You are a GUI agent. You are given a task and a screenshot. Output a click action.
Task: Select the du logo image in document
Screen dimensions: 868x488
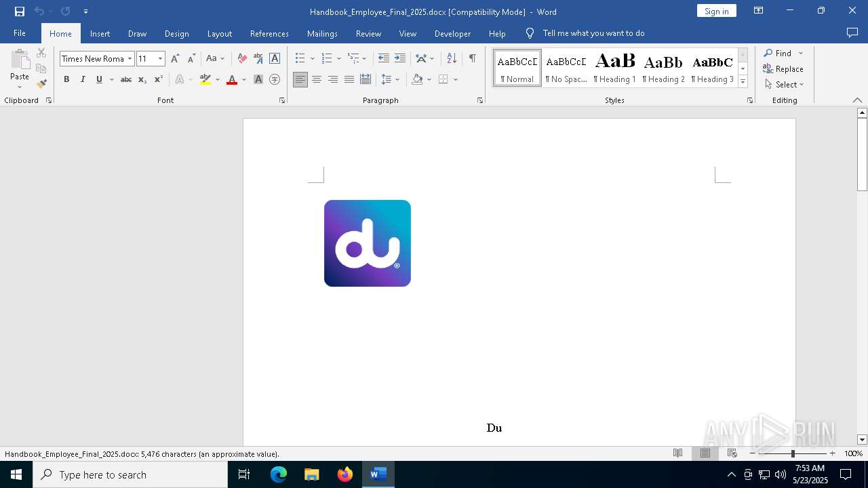[368, 243]
